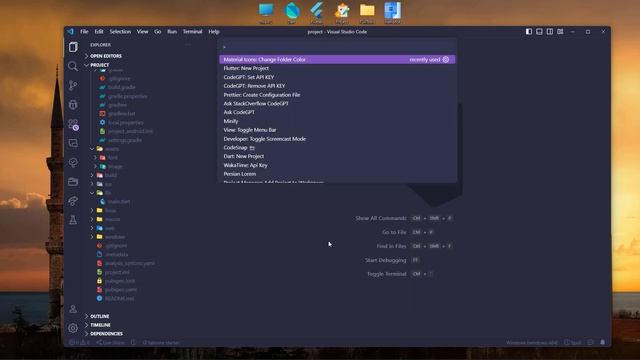Select View: Toggle Menu Bar command
This screenshot has height=360, width=640.
click(337, 130)
